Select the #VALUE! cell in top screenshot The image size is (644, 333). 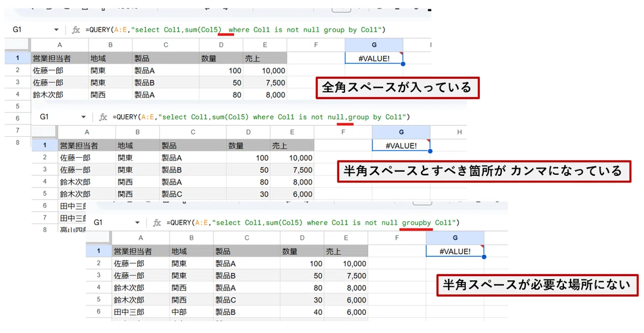[374, 58]
